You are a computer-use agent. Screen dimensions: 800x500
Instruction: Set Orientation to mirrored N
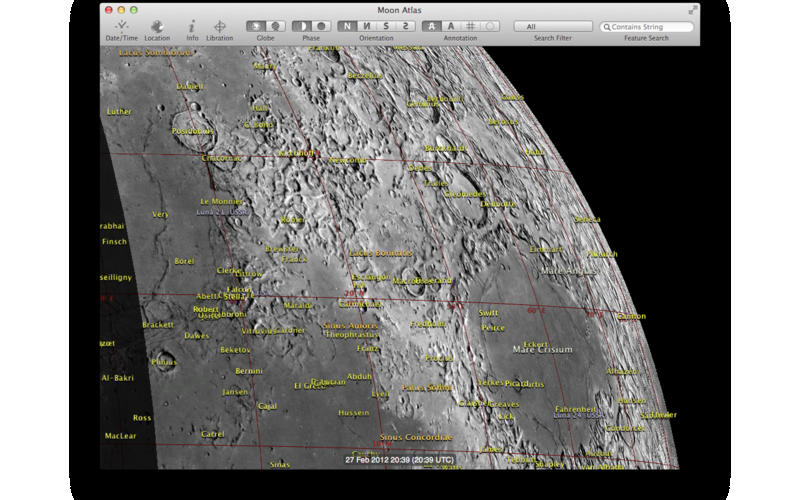click(366, 26)
